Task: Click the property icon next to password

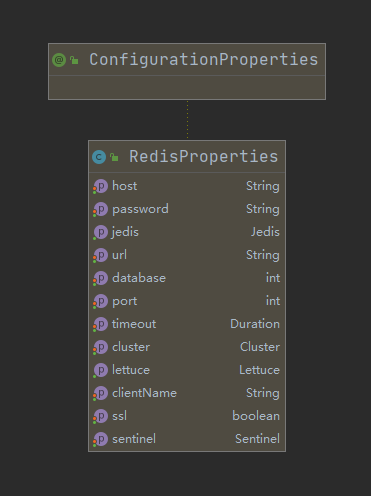Action: (100, 209)
